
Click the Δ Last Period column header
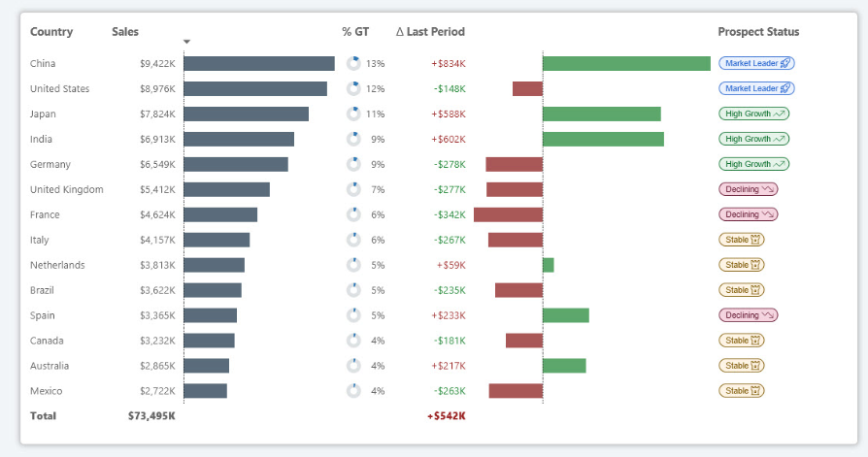[x=430, y=32]
